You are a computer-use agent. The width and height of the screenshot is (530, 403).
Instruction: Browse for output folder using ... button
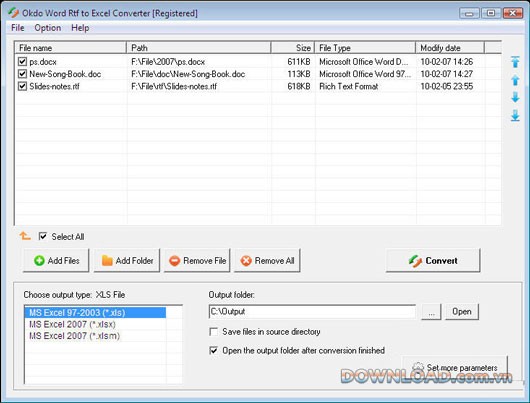(x=431, y=311)
